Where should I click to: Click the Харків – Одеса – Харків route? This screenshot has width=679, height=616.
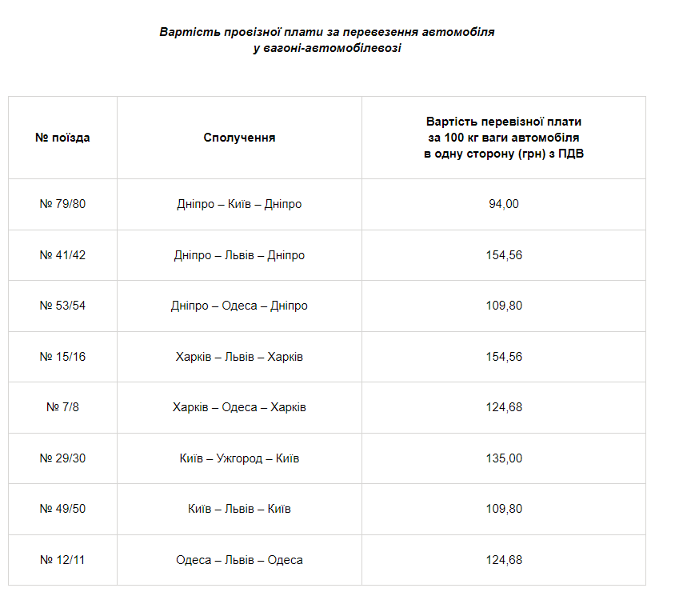(x=239, y=407)
